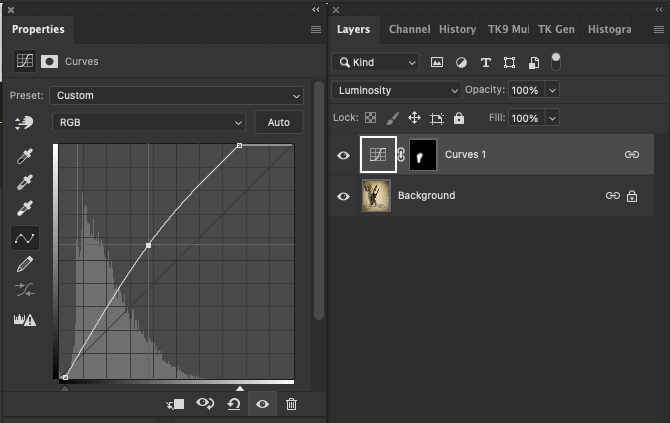Click clip to layer icon
The height and width of the screenshot is (423, 670).
pos(176,404)
